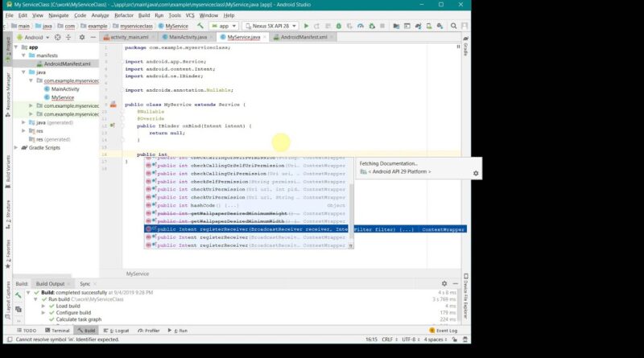Collapse all in the Project panel toolbar
Viewport: 644px width, 358px height.
click(x=68, y=37)
